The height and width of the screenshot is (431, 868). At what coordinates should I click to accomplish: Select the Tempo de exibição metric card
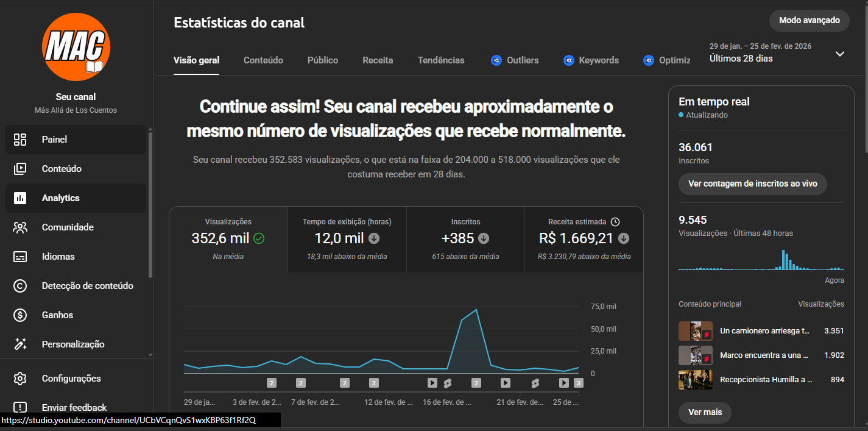click(x=347, y=239)
